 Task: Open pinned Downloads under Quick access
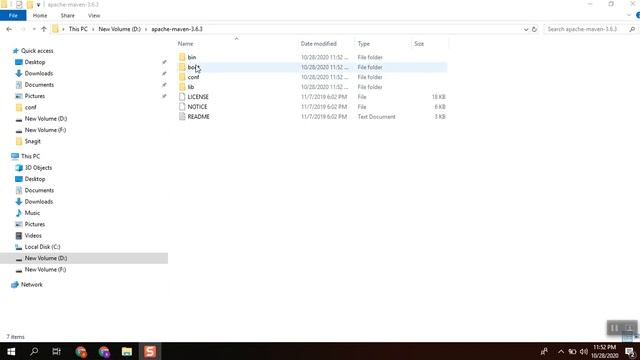pyautogui.click(x=38, y=73)
